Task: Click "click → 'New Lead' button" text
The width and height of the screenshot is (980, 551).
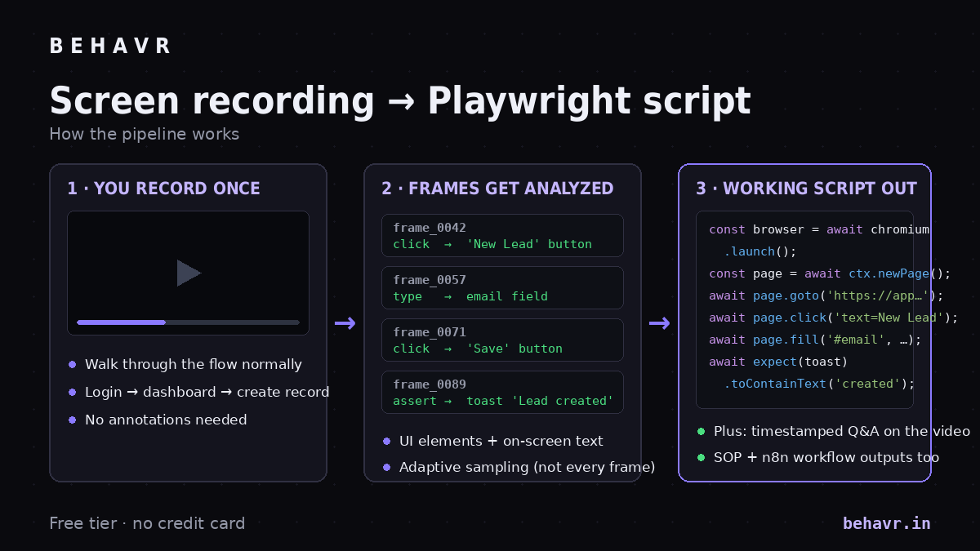Action: (x=492, y=244)
